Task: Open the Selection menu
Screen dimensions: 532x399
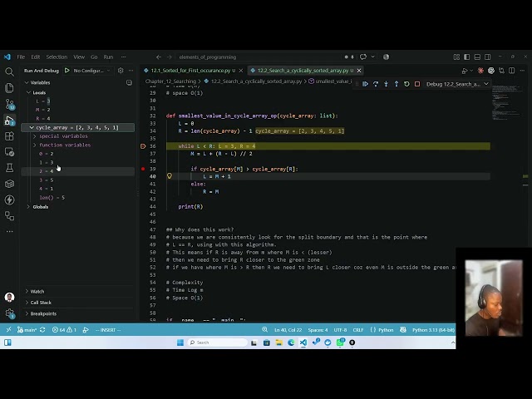Action: tap(57, 57)
